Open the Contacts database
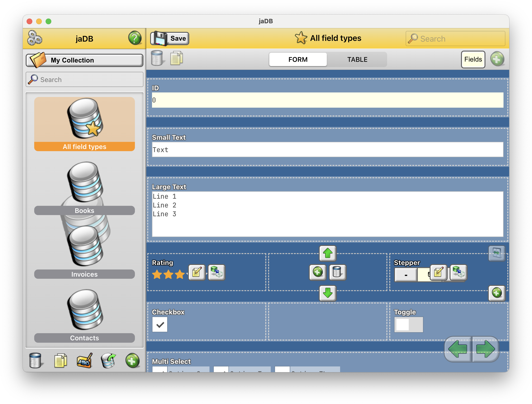The height and width of the screenshot is (404, 532). [x=84, y=316]
